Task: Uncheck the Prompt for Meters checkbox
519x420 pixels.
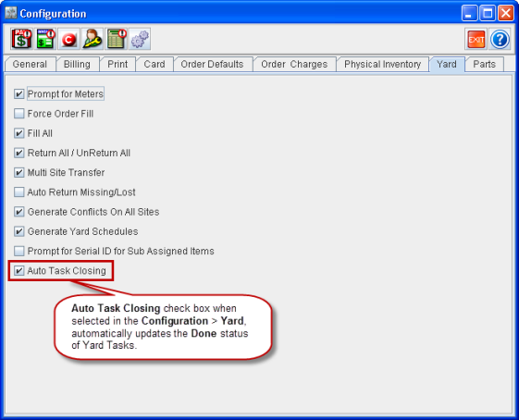Action: point(19,94)
